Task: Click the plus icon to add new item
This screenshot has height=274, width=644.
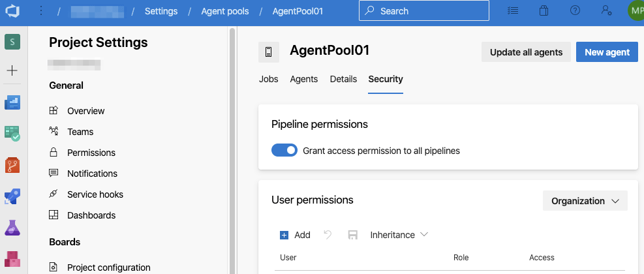Action: point(12,70)
